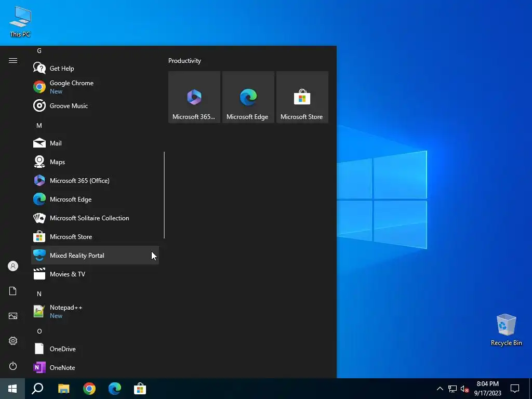Open Pictures from the Start sidebar
532x399 pixels.
13,316
